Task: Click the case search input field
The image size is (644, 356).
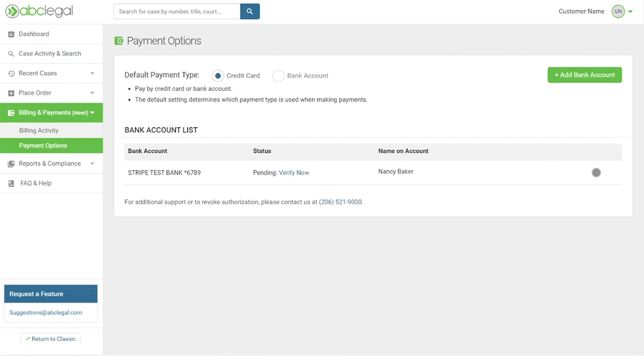Action: (x=177, y=11)
